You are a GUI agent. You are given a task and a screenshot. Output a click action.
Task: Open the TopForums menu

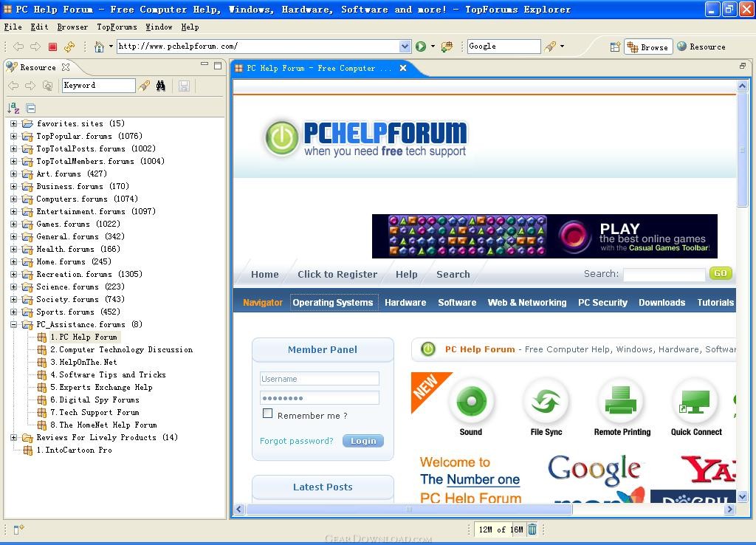point(117,27)
